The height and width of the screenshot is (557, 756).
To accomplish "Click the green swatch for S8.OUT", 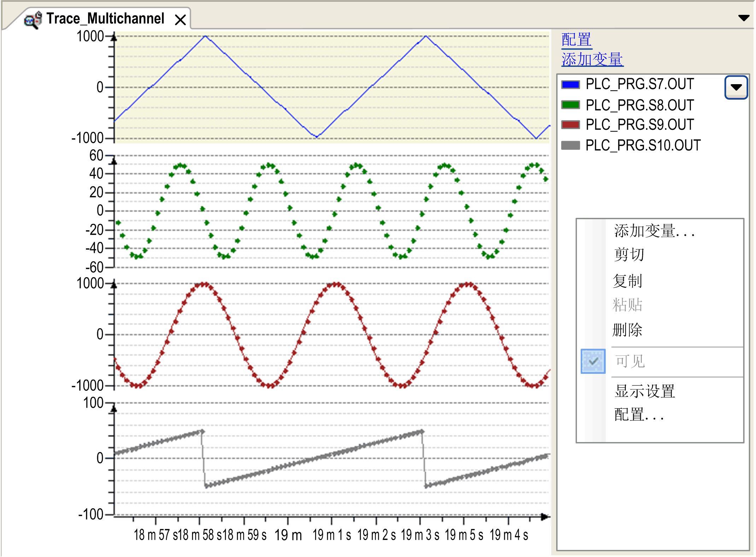I will (570, 105).
